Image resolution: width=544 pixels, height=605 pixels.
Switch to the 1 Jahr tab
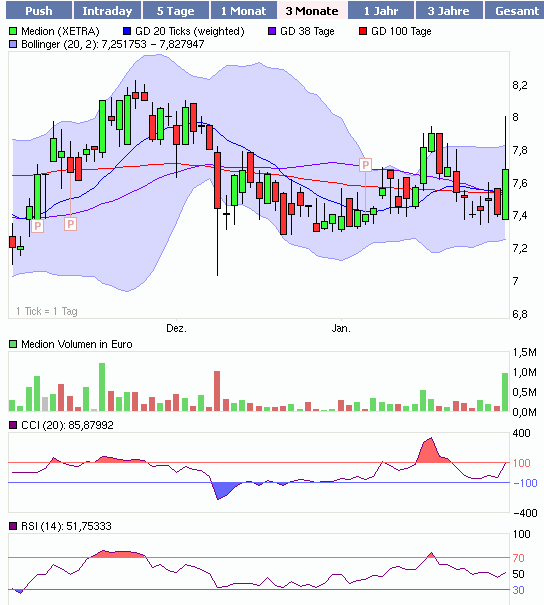(x=381, y=10)
